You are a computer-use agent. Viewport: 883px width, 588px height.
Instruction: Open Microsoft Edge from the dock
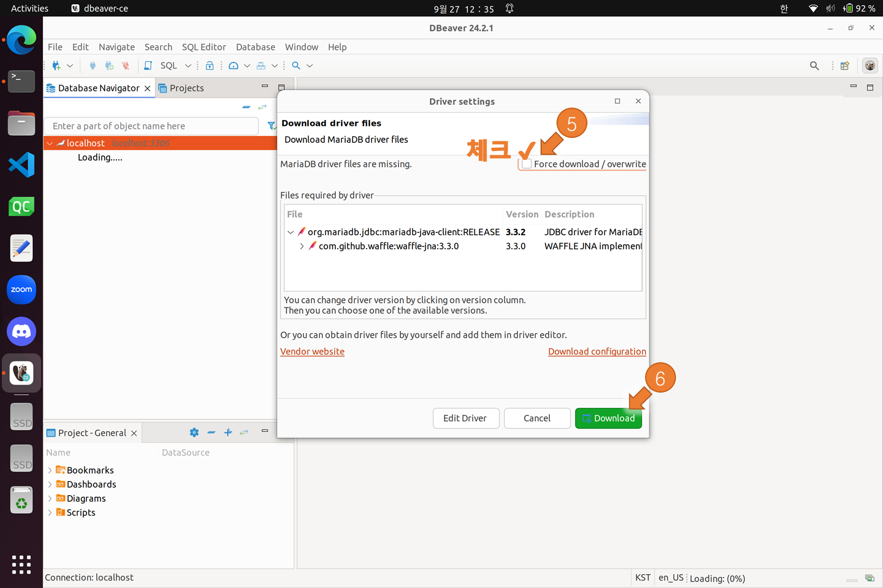click(21, 40)
